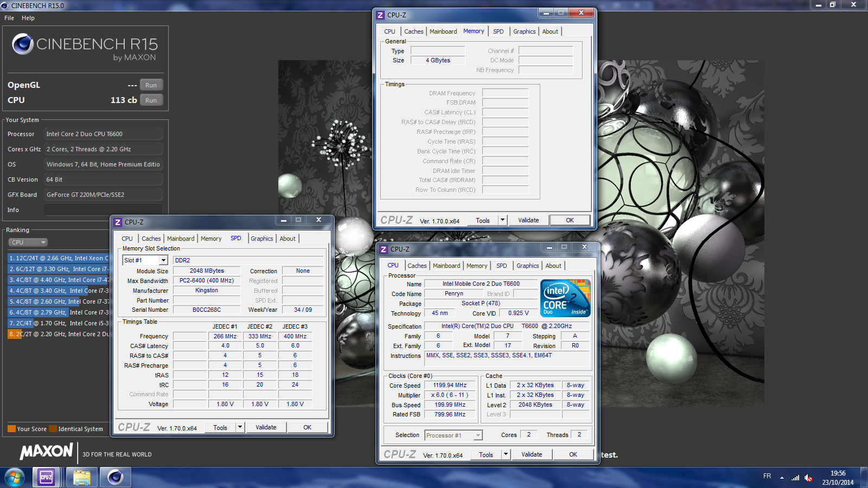868x488 pixels.
Task: Click Tools button in CPU tab CPU-Z window
Action: 486,454
